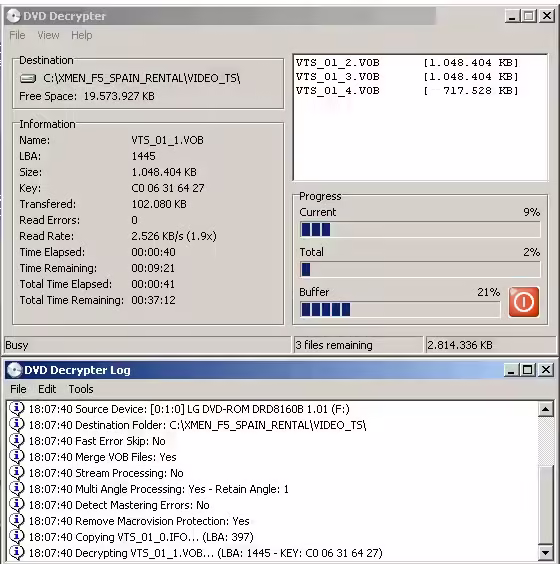Click the info icon beside Remove Macrovision Protection
This screenshot has width=560, height=564.
pos(17,520)
